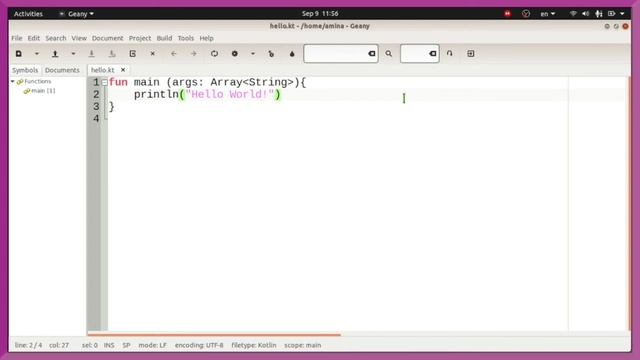Open the File menu
This screenshot has width=640, height=360.
[17, 38]
